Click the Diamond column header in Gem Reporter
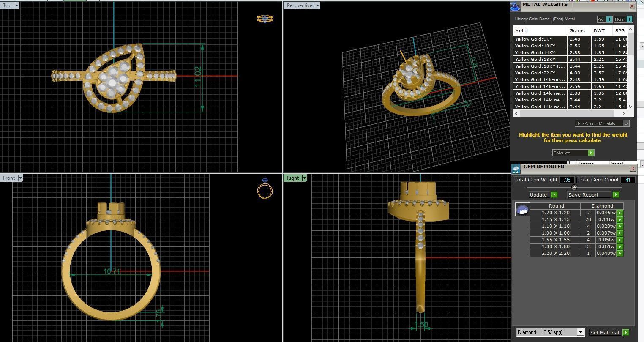This screenshot has height=342, width=644. point(602,206)
